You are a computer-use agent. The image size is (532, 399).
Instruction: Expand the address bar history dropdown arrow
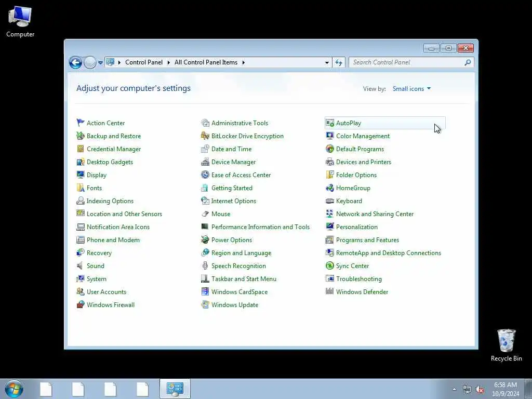(327, 62)
